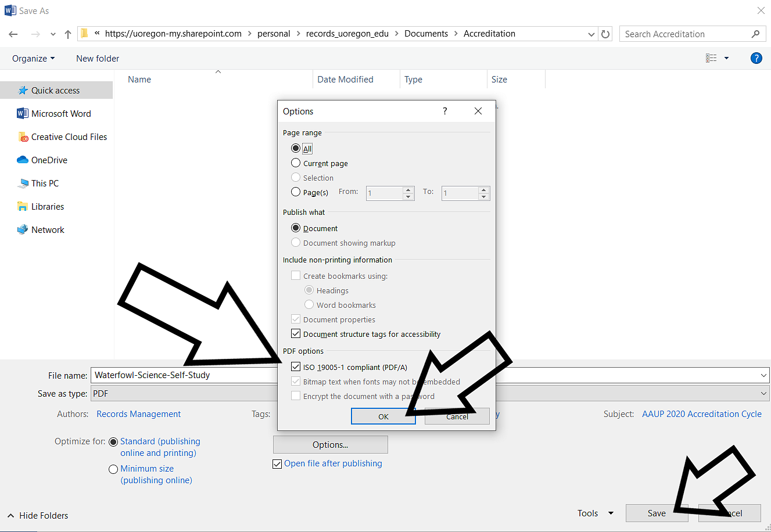Click the Save button
This screenshot has width=771, height=532.
coord(657,513)
